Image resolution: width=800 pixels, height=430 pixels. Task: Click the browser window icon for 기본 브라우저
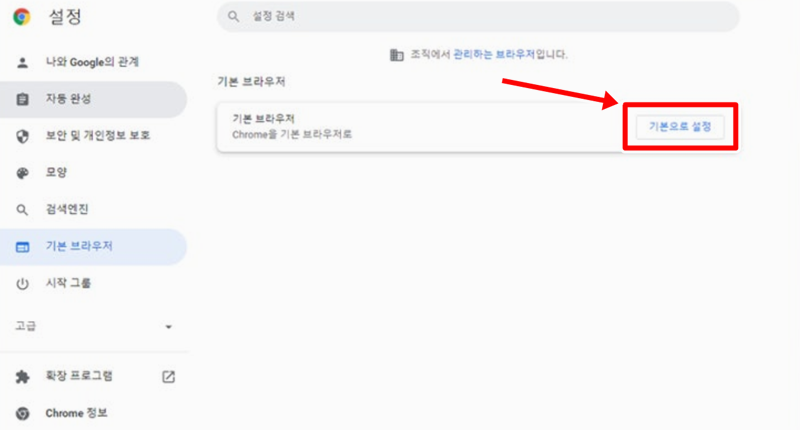coord(22,247)
